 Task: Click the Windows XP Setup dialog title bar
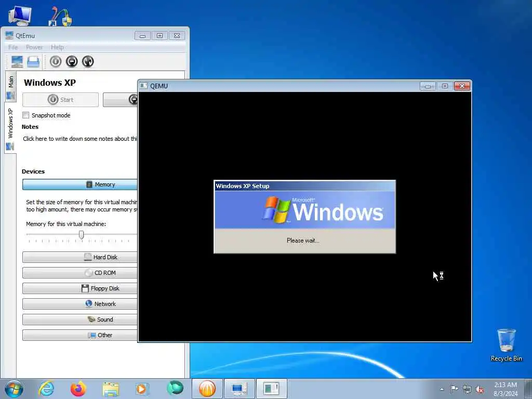click(304, 186)
